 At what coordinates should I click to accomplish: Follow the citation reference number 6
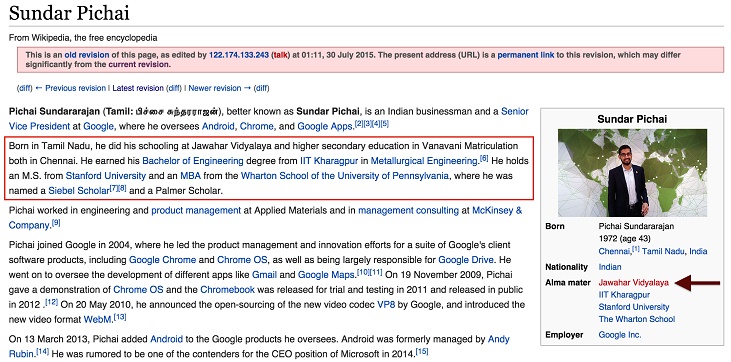(484, 159)
